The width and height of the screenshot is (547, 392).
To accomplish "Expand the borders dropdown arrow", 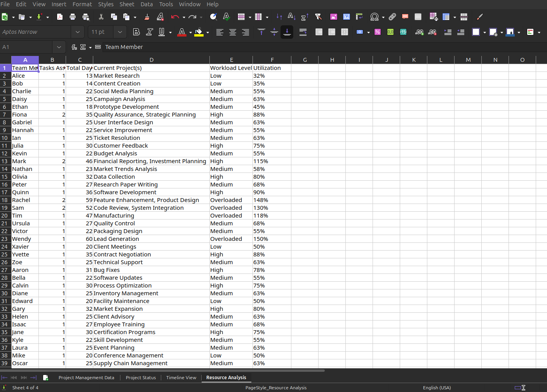I will point(484,32).
